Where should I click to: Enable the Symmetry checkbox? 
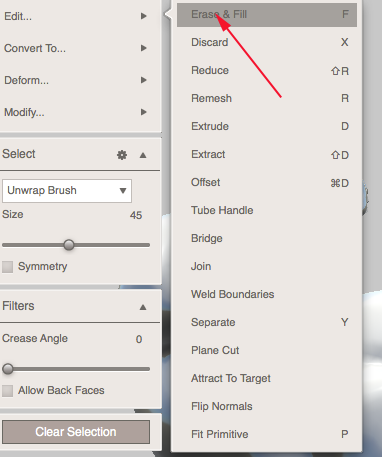point(8,267)
